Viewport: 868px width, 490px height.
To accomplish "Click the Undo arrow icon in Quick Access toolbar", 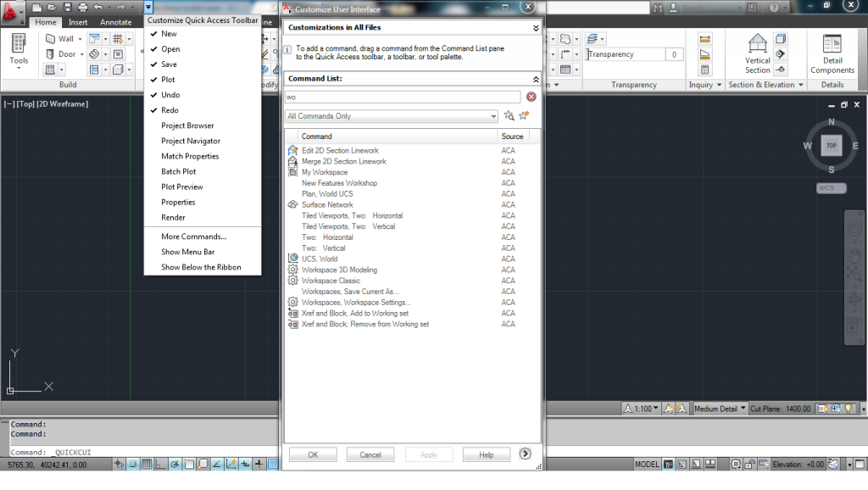I will point(98,7).
